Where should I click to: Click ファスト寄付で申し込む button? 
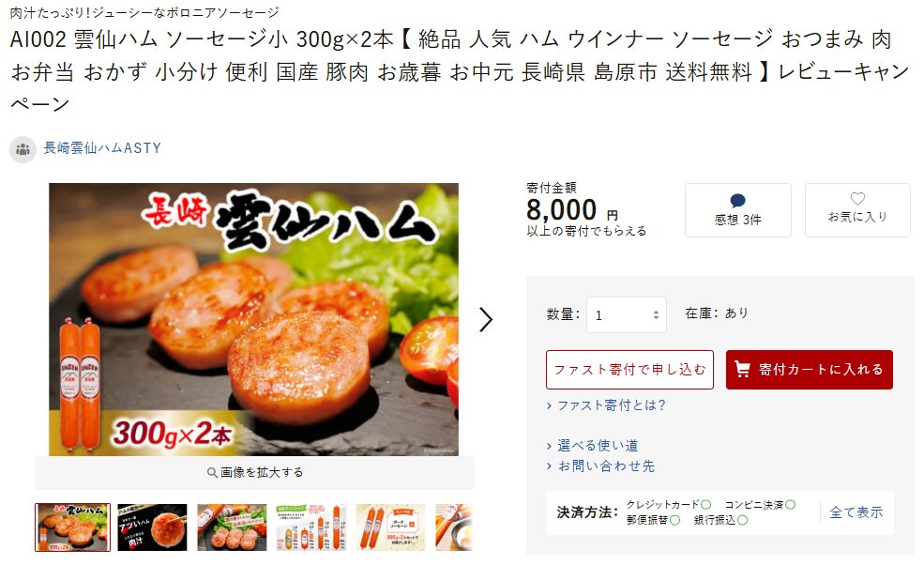coord(629,370)
